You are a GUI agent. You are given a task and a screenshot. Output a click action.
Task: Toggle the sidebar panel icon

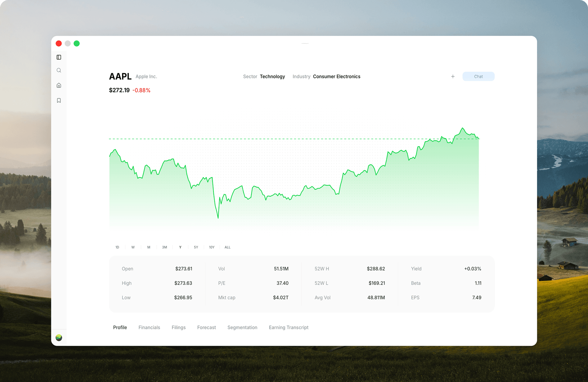59,57
